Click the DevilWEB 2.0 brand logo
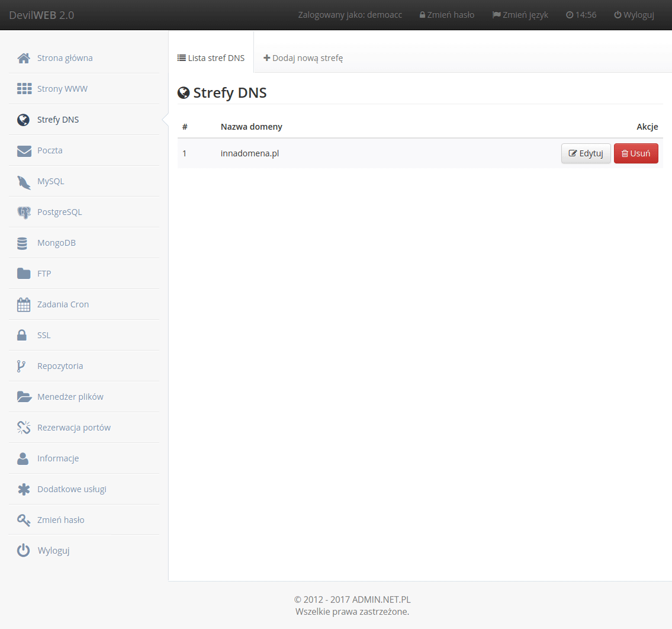The image size is (672, 629). (41, 15)
